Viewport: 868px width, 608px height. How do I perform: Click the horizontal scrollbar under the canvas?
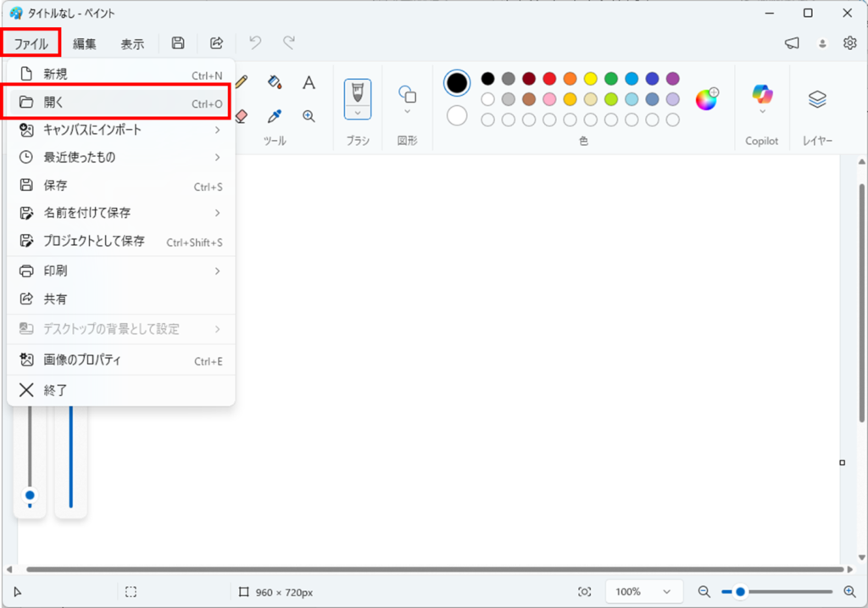[424, 569]
